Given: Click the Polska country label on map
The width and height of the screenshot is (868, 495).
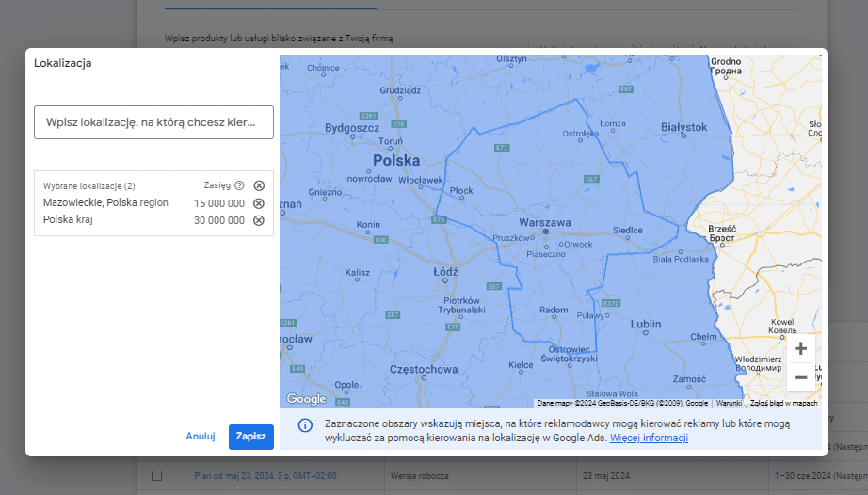Looking at the screenshot, I should [x=396, y=161].
